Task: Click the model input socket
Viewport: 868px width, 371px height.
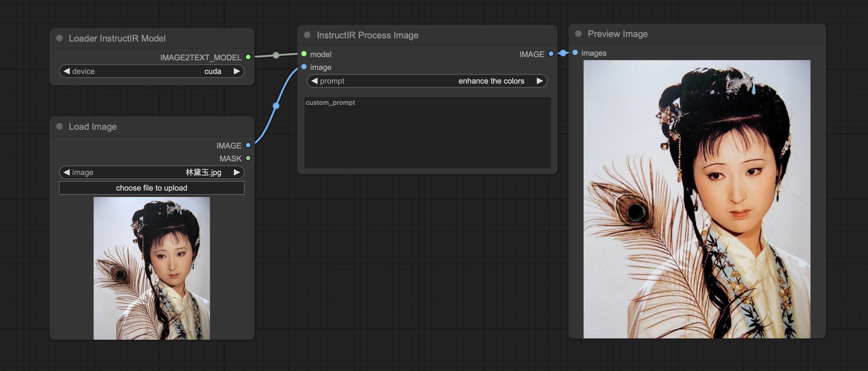Action: point(304,54)
